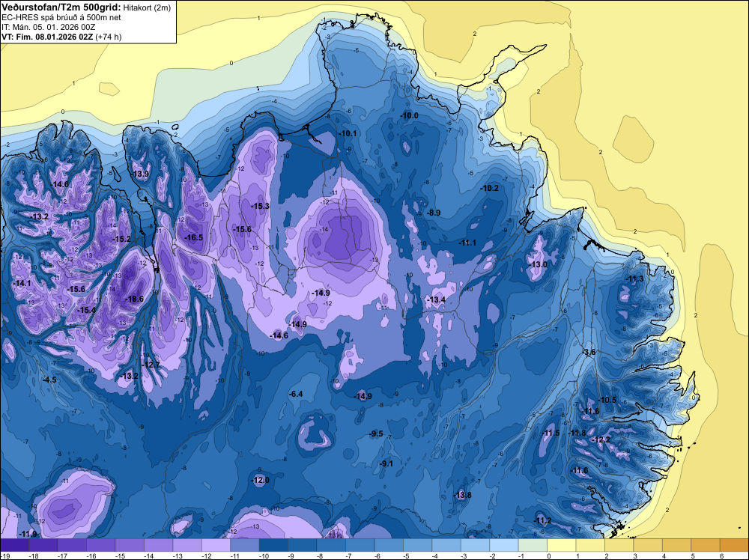Click the -12.7 temperature value on map
Screen dimensions: 749x560
(x=151, y=365)
